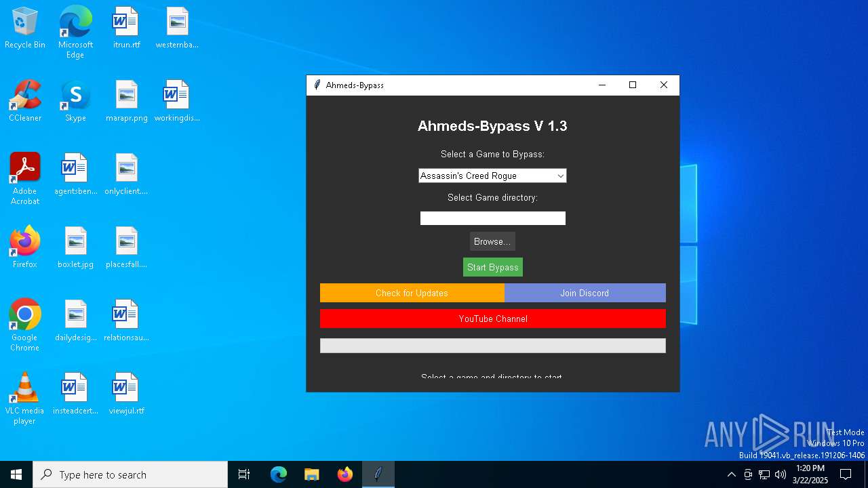Open the notification center
This screenshot has width=868, height=488.
tap(846, 474)
